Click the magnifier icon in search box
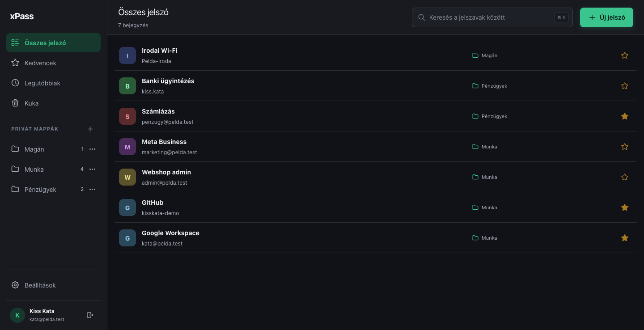 (421, 17)
